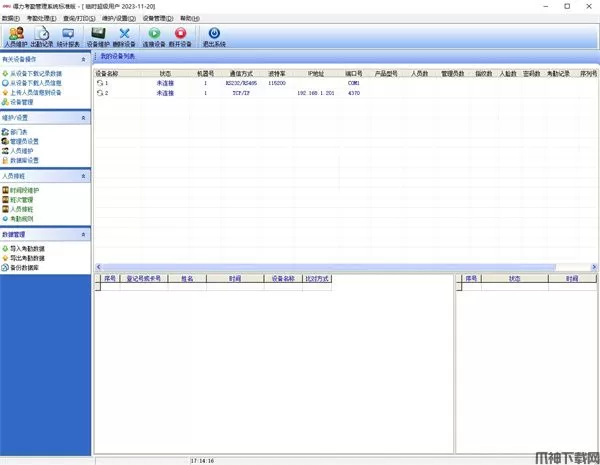Open the 查询/打印 menu
This screenshot has height=465, width=600.
click(x=75, y=18)
